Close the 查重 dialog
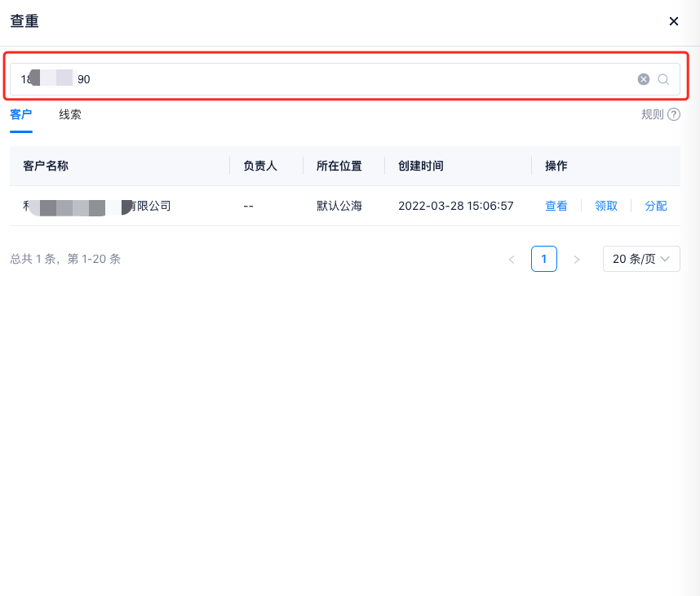 pos(674,21)
